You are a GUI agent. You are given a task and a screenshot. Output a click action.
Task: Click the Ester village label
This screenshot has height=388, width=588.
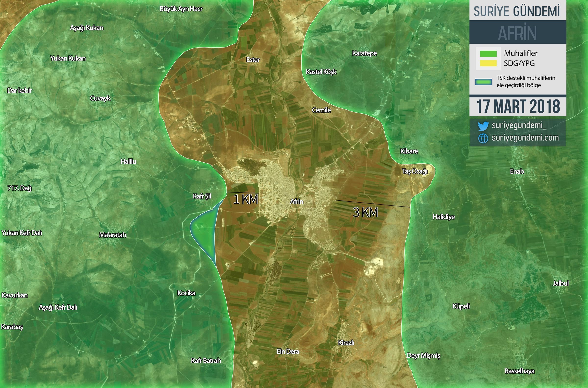click(253, 60)
